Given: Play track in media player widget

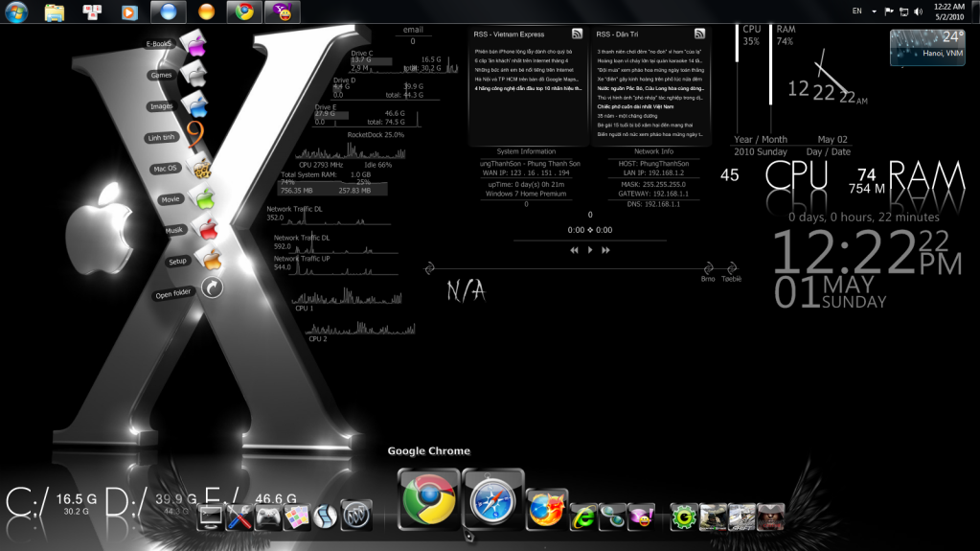Looking at the screenshot, I should [x=590, y=250].
